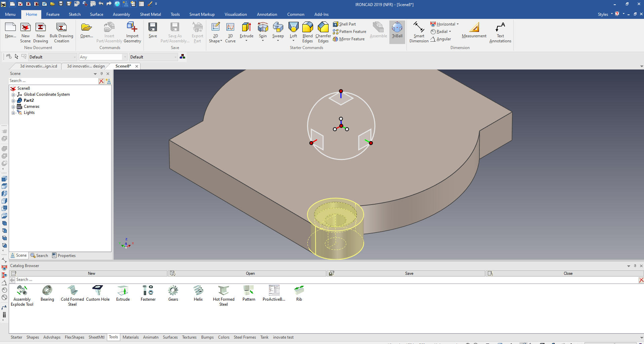Click the catalog New button

click(91, 273)
